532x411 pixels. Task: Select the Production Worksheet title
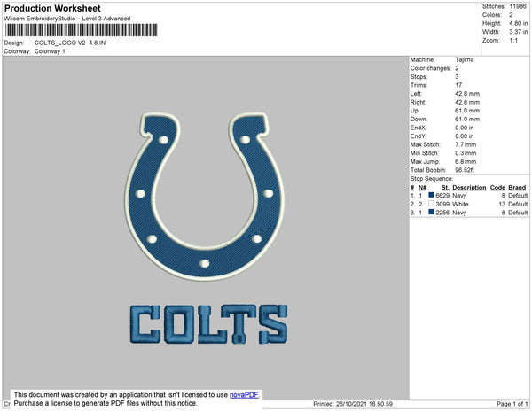tap(52, 9)
